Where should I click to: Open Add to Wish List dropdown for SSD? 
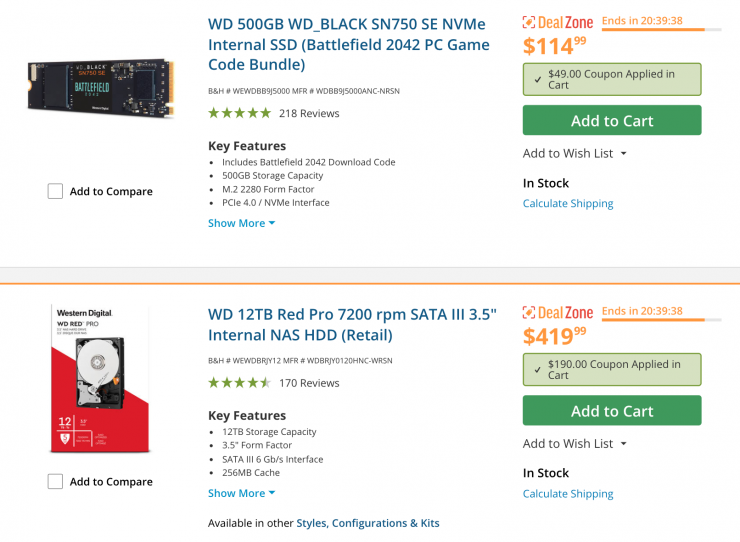(x=574, y=153)
